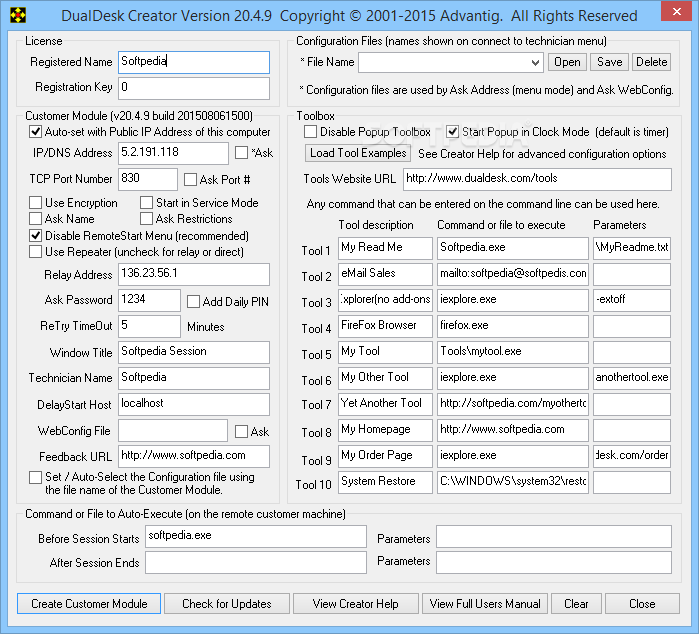
Task: Enable the Ask Name checkbox
Action: click(x=36, y=219)
